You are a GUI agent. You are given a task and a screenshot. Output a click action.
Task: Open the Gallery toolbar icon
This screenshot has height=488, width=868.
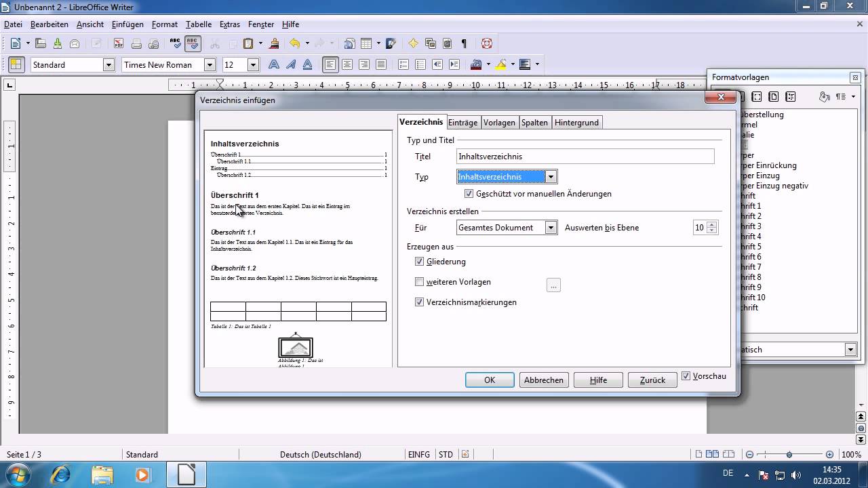(430, 43)
